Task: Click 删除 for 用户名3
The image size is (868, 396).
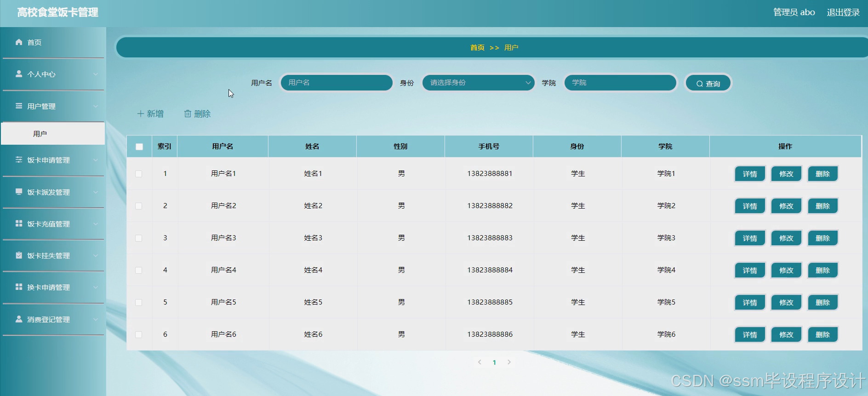Action: pos(822,238)
